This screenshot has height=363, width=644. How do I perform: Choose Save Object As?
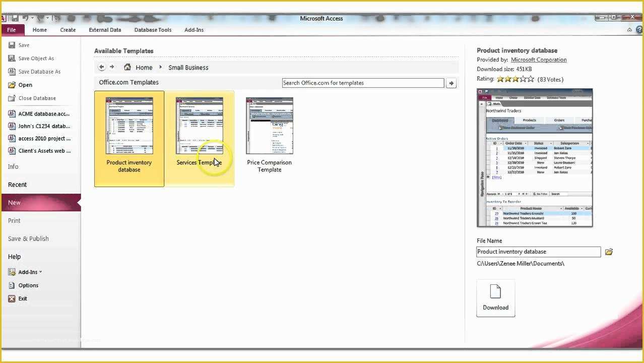pos(31,58)
